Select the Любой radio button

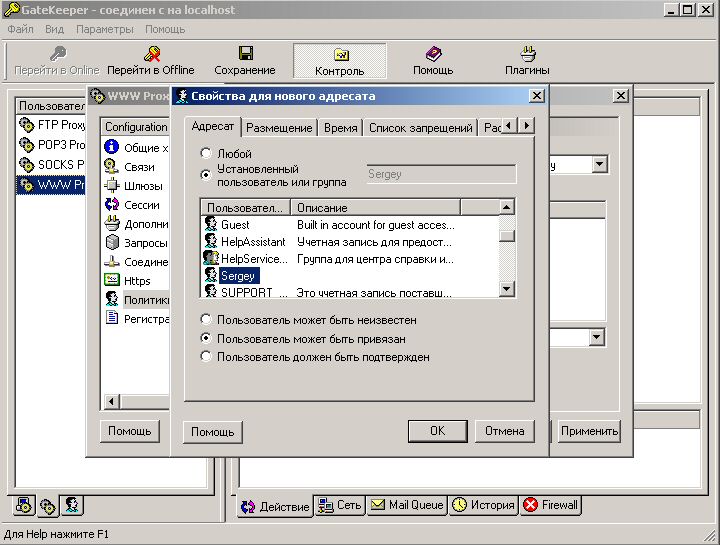pos(206,153)
